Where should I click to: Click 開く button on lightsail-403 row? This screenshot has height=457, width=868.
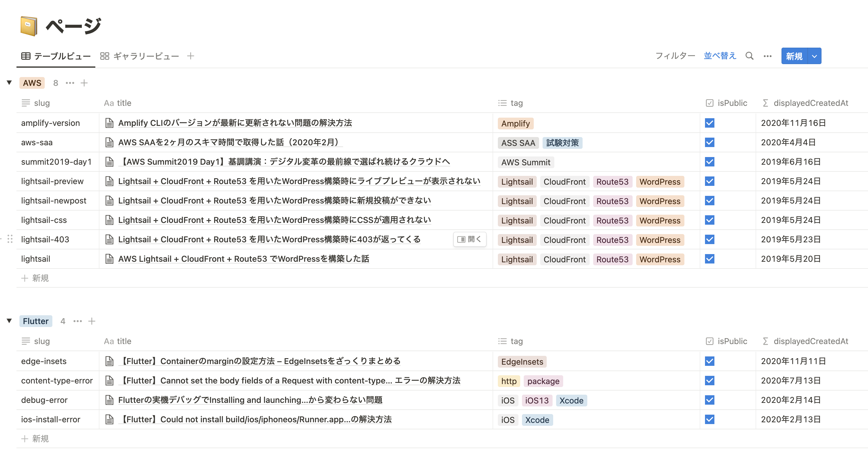click(x=469, y=239)
